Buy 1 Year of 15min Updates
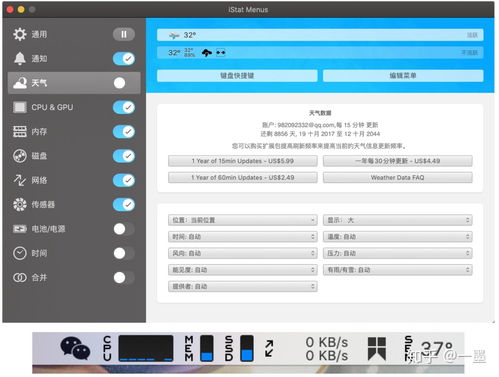This screenshot has width=499, height=377. (x=243, y=161)
